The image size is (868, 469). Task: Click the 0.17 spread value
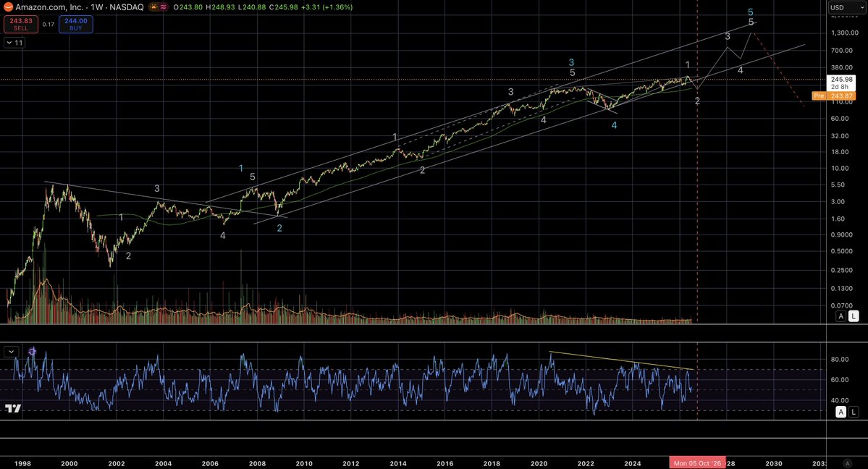pyautogui.click(x=49, y=25)
